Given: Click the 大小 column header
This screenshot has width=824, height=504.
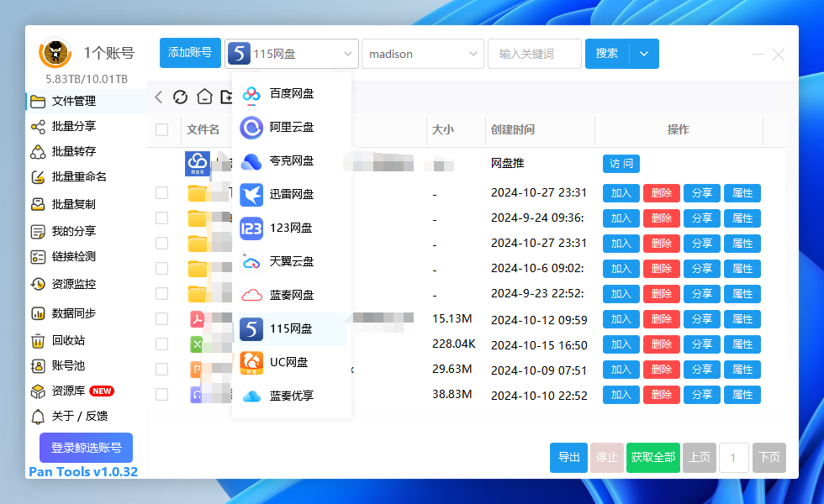Looking at the screenshot, I should click(443, 129).
